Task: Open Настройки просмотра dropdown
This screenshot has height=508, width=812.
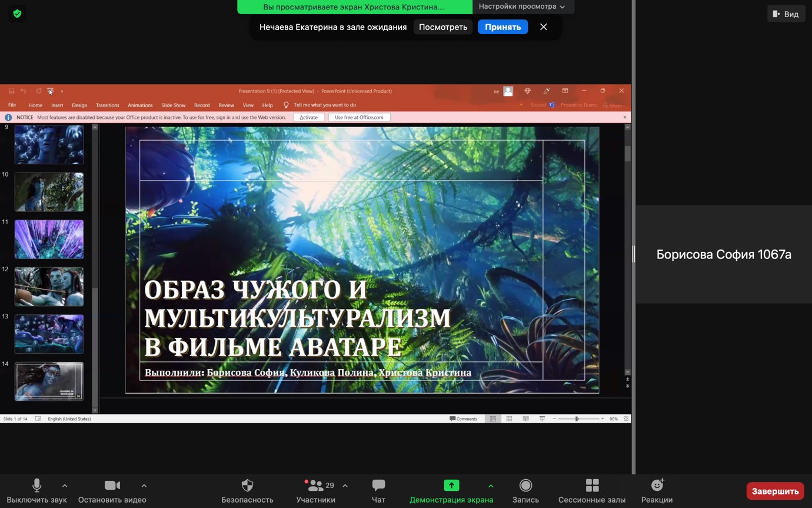Action: point(521,6)
